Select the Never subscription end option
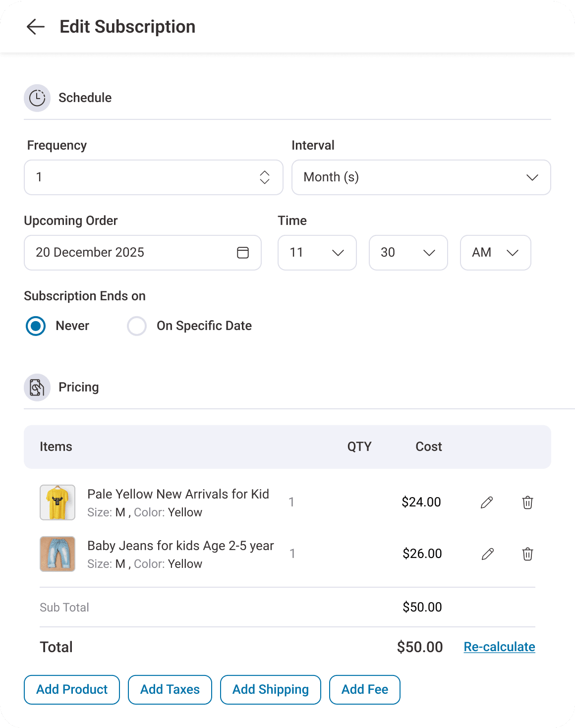Viewport: 575px width, 728px height. tap(35, 326)
